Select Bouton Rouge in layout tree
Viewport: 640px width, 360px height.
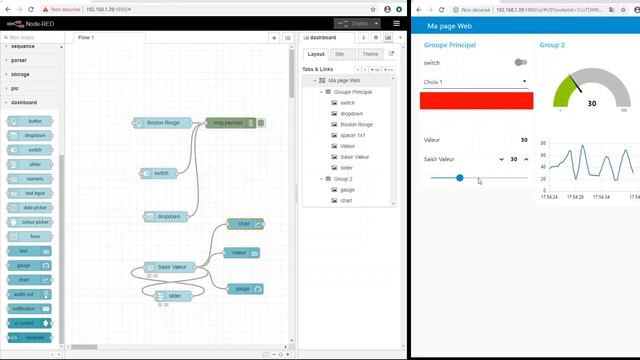tap(356, 124)
